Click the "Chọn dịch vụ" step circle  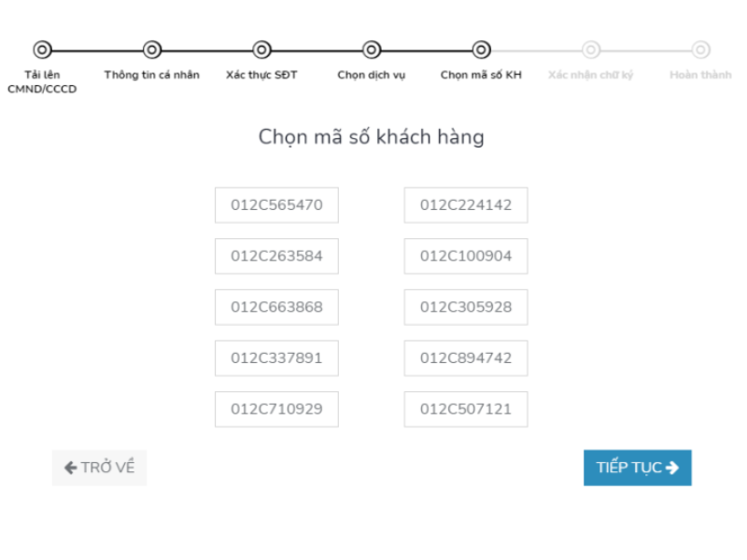(372, 49)
